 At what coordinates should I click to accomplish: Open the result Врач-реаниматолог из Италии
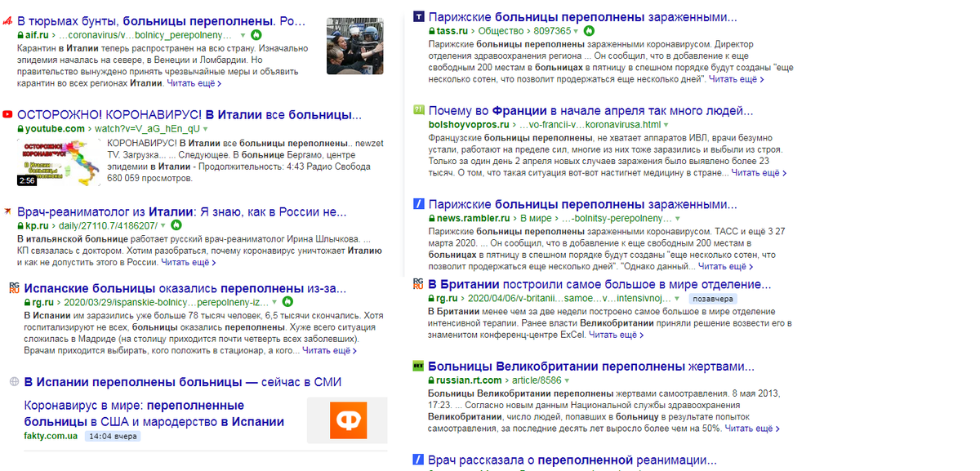[x=182, y=211]
